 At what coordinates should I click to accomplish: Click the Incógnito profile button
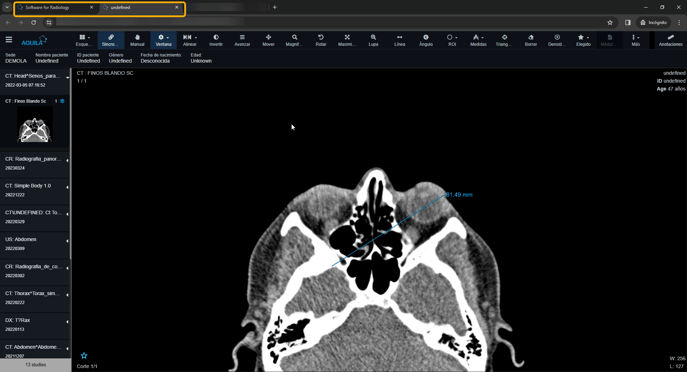tap(653, 22)
